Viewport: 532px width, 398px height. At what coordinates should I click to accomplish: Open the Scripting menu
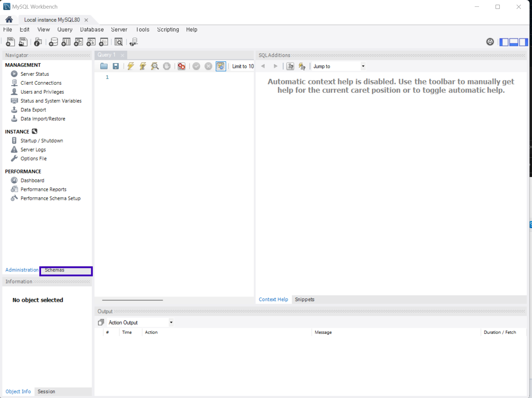point(168,30)
